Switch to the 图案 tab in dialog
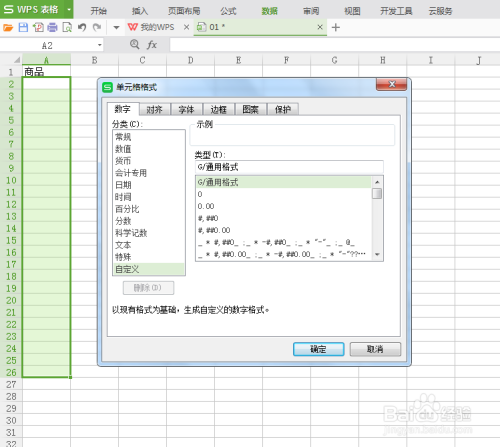The image size is (500, 447). [250, 109]
